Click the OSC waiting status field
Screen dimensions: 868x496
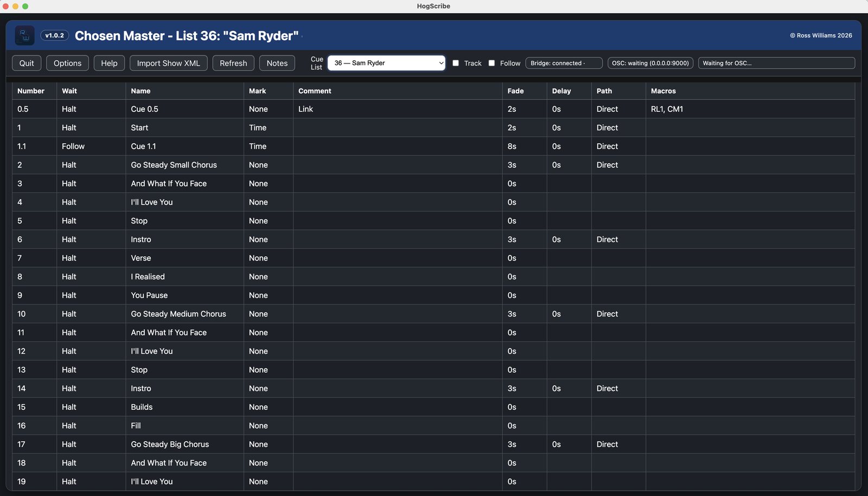pos(650,63)
